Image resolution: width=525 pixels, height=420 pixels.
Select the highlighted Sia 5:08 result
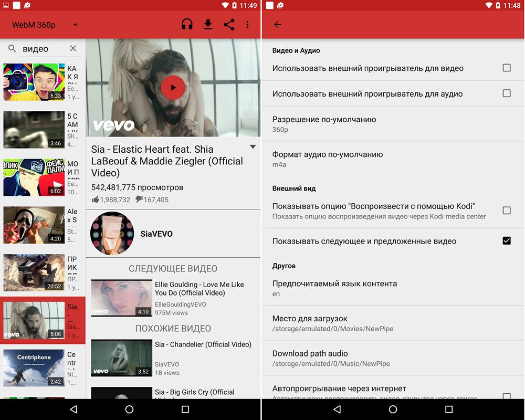coord(43,320)
